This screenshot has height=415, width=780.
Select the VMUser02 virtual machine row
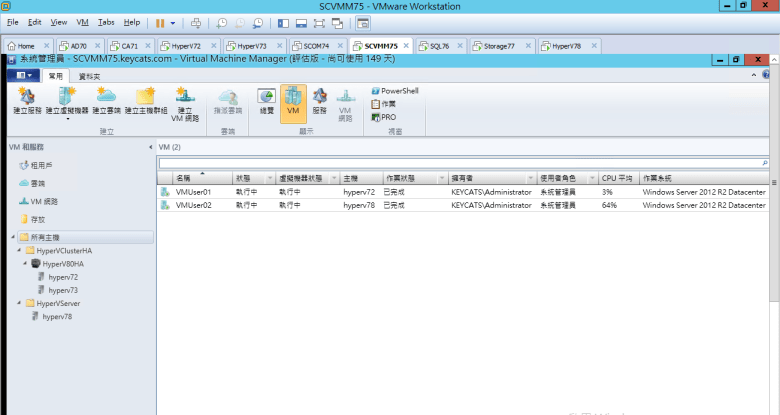[x=193, y=204]
